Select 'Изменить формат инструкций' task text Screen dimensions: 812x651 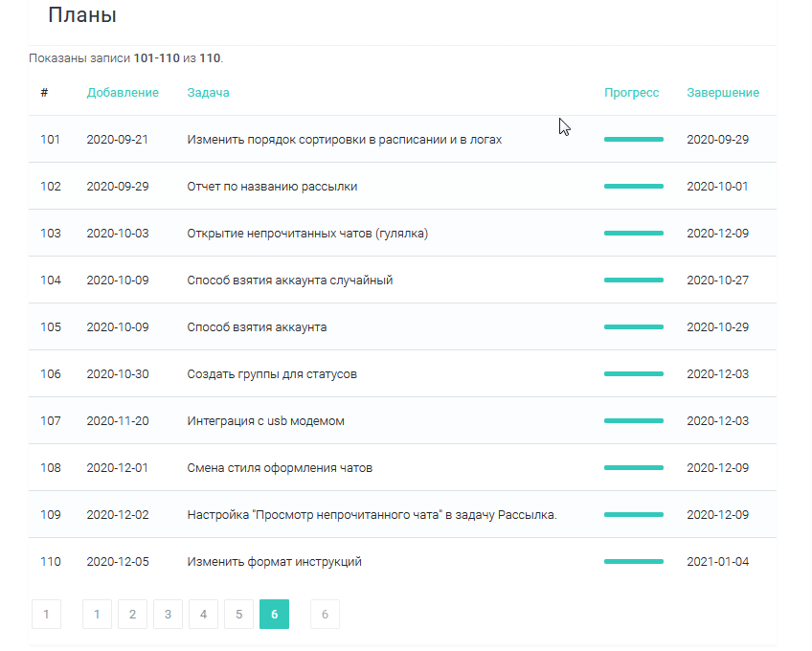pos(274,562)
